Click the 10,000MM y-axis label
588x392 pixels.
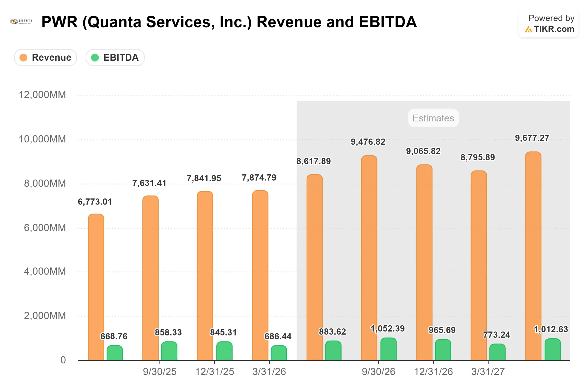pos(42,139)
